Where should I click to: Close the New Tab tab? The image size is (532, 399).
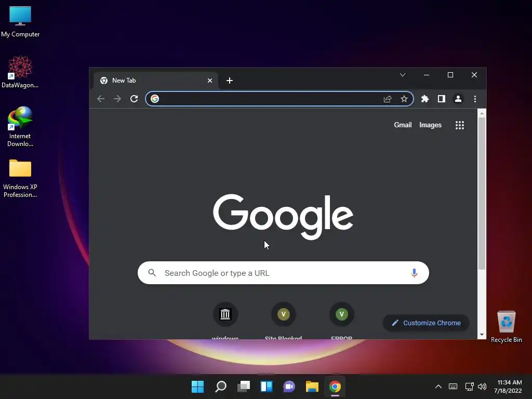point(210,81)
